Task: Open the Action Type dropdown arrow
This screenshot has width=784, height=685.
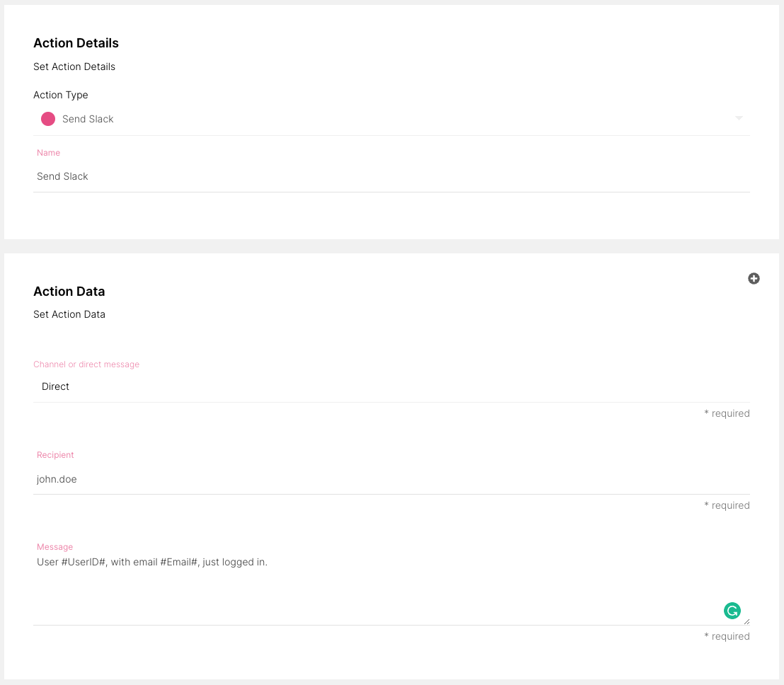Action: point(739,118)
